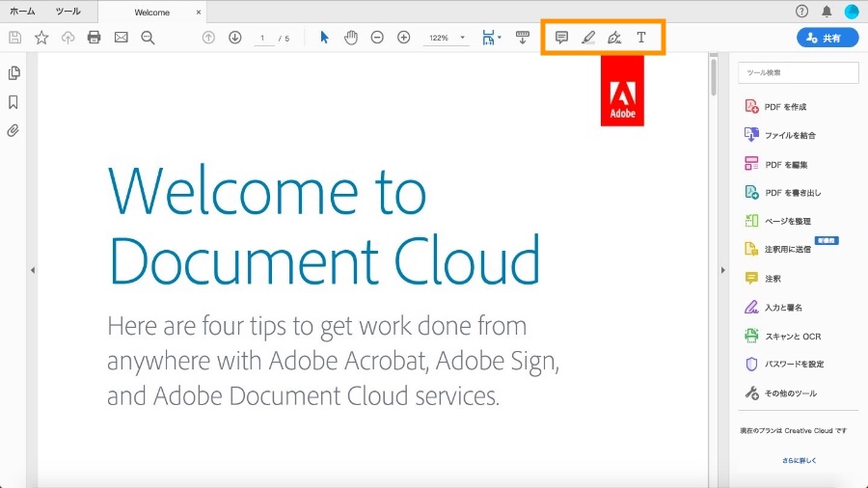Bookmark the file with the star icon
This screenshot has width=868, height=488.
(41, 38)
